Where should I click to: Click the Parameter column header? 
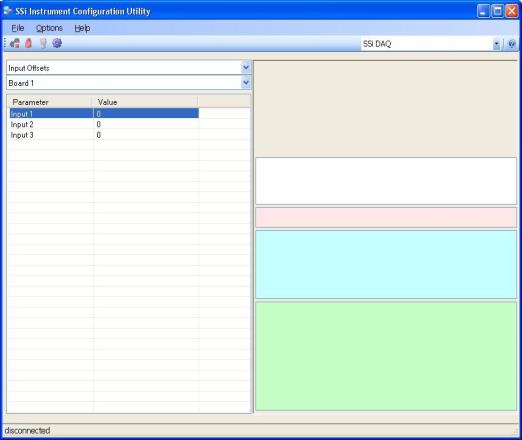pos(50,102)
